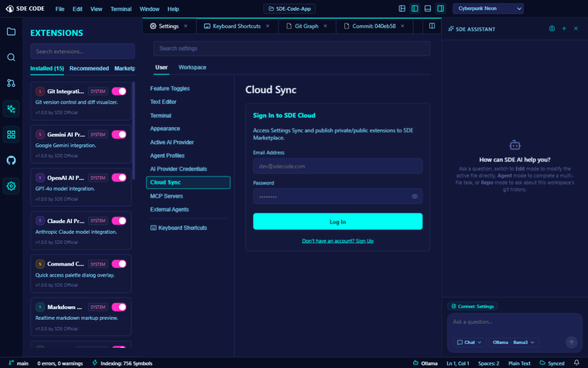Click the Synced cloud status item
Image resolution: width=588 pixels, height=368 pixels.
tap(552, 363)
